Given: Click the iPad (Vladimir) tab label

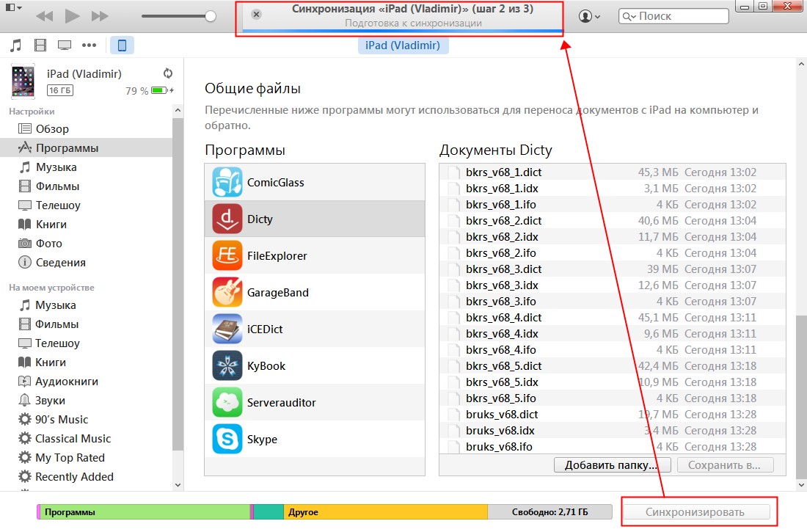Looking at the screenshot, I should click(x=403, y=45).
